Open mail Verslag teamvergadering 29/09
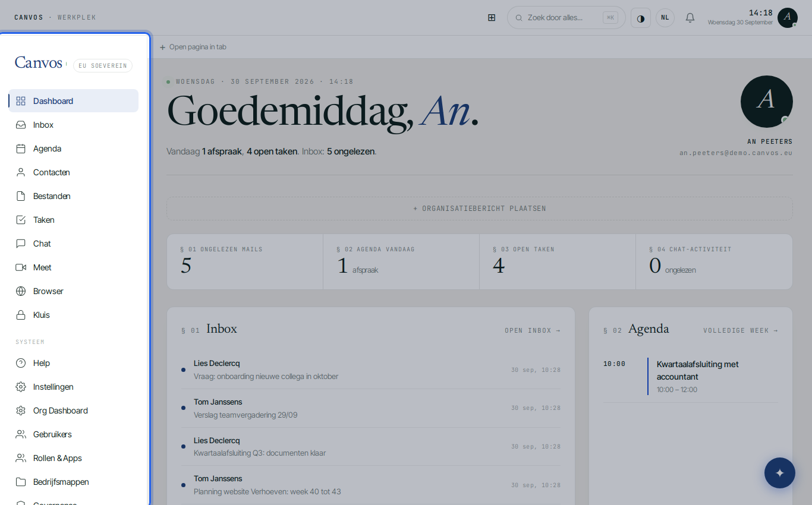 371,408
